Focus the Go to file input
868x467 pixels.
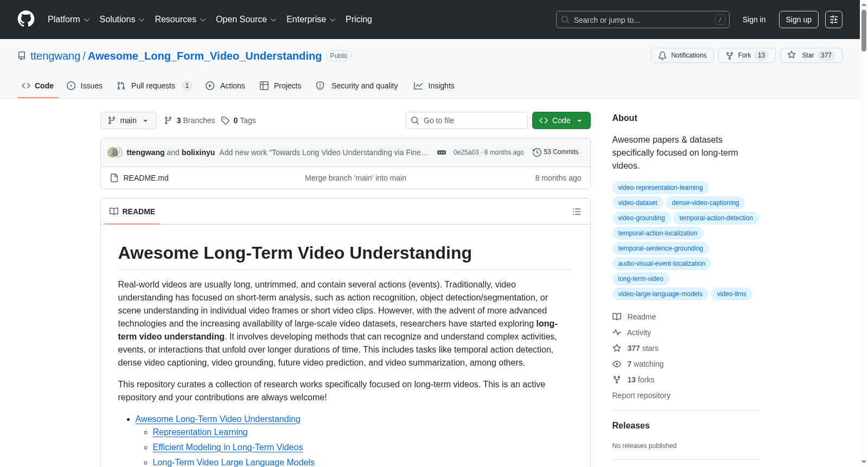467,120
